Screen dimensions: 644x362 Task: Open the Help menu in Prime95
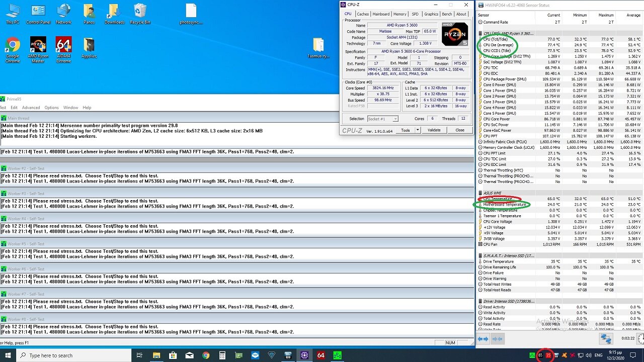pos(87,108)
